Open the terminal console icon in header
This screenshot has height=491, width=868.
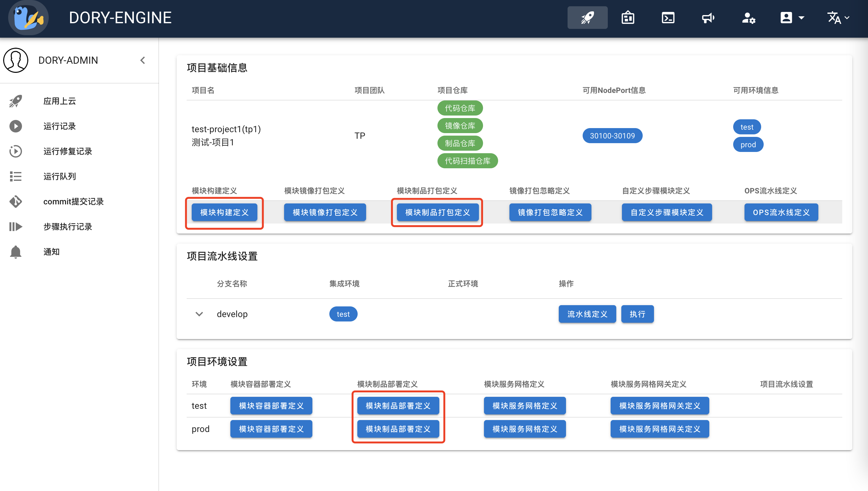668,18
